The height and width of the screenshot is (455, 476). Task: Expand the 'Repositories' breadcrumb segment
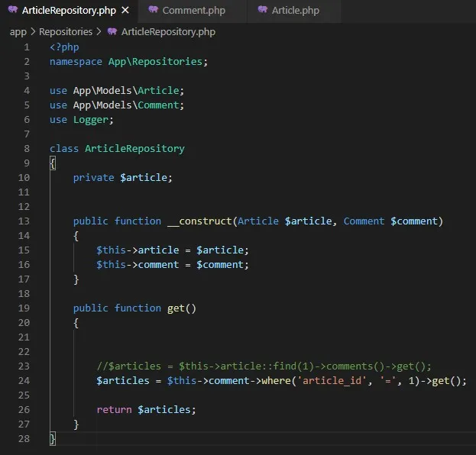[65, 31]
